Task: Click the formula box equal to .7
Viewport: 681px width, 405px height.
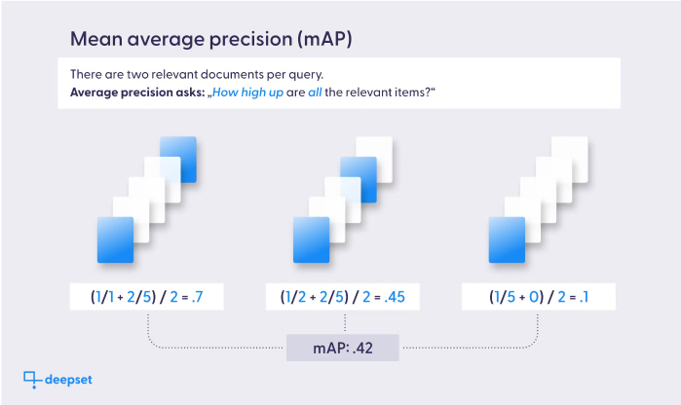Action: point(147,297)
